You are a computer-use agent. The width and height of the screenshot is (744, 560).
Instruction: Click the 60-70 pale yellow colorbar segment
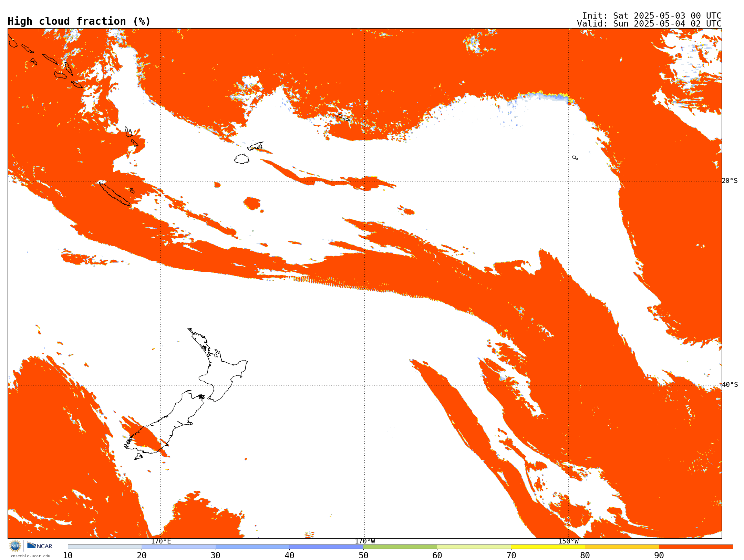click(x=474, y=547)
